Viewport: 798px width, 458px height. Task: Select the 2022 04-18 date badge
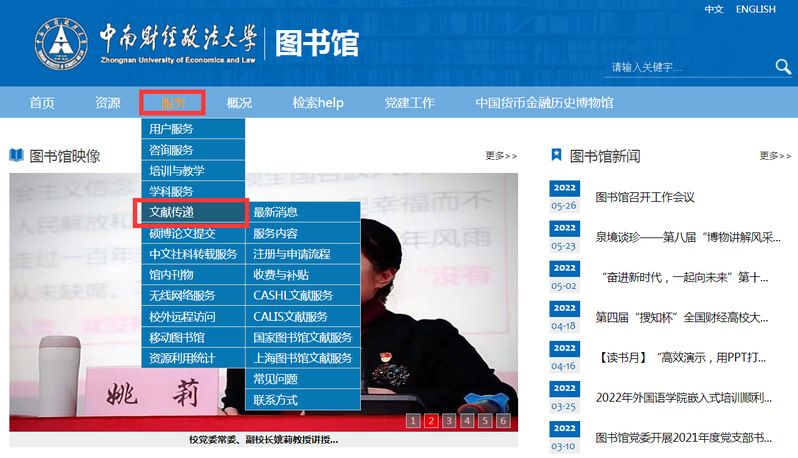tap(564, 316)
